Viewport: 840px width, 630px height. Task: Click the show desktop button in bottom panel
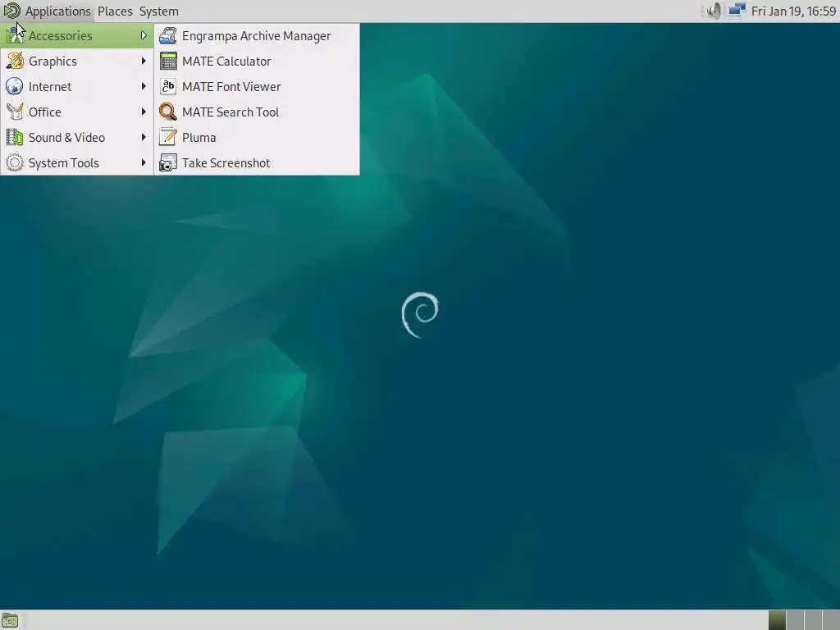[10, 620]
